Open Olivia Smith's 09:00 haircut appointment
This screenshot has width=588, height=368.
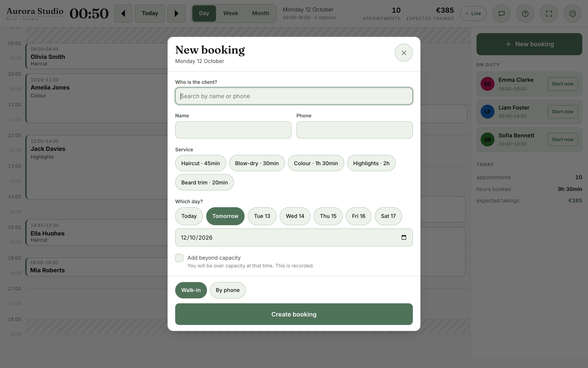tap(97, 56)
